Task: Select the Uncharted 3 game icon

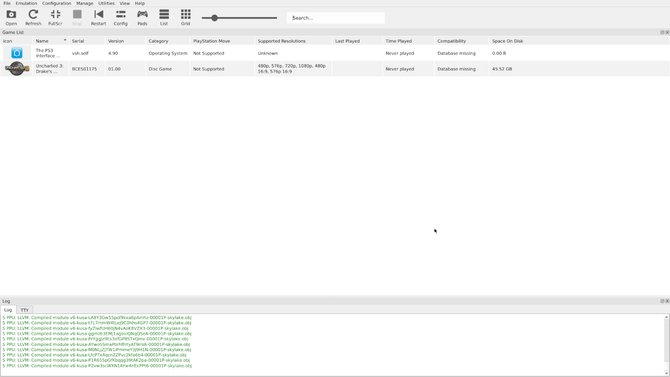Action: (x=17, y=69)
